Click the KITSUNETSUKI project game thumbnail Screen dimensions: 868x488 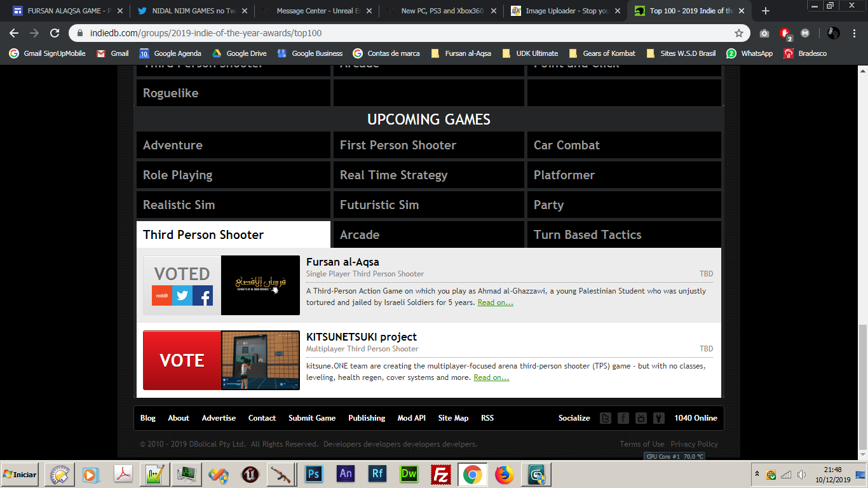point(261,360)
